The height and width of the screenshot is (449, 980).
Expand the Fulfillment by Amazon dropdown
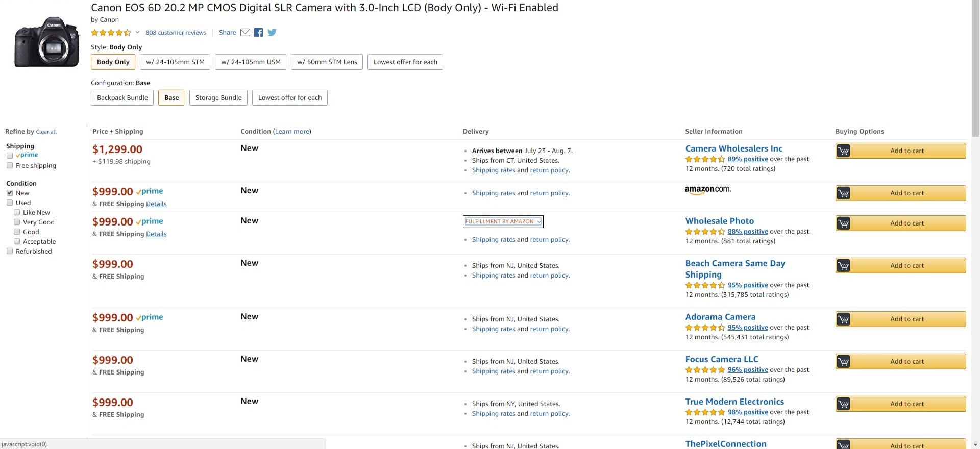click(x=503, y=221)
